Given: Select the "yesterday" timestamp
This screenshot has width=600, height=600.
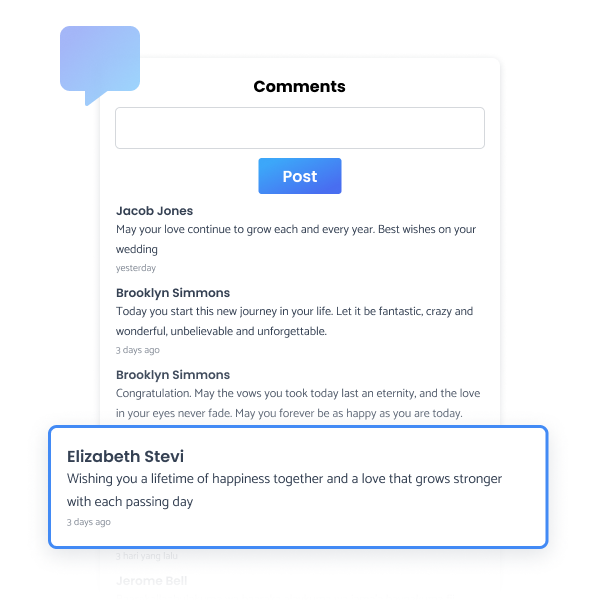Looking at the screenshot, I should [x=136, y=268].
